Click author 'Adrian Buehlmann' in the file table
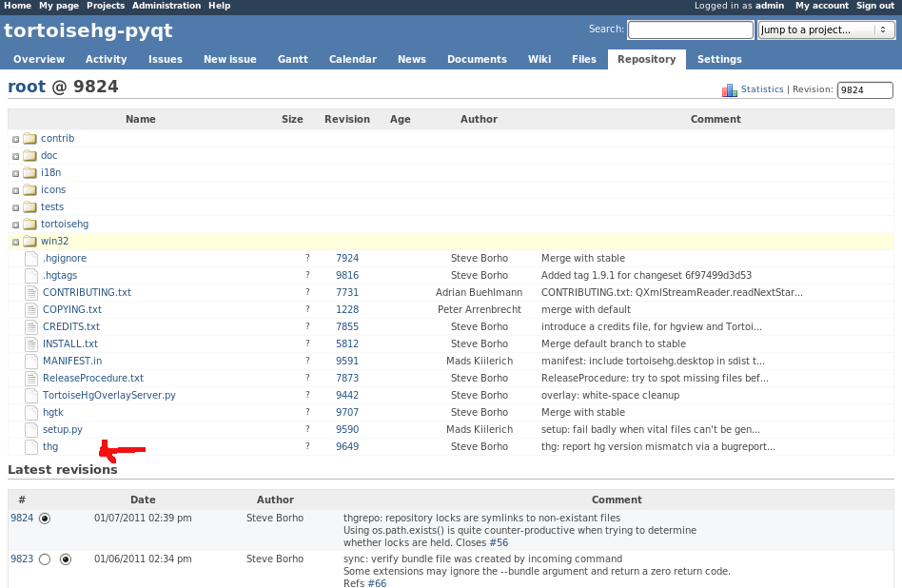The height and width of the screenshot is (588, 902). point(480,292)
